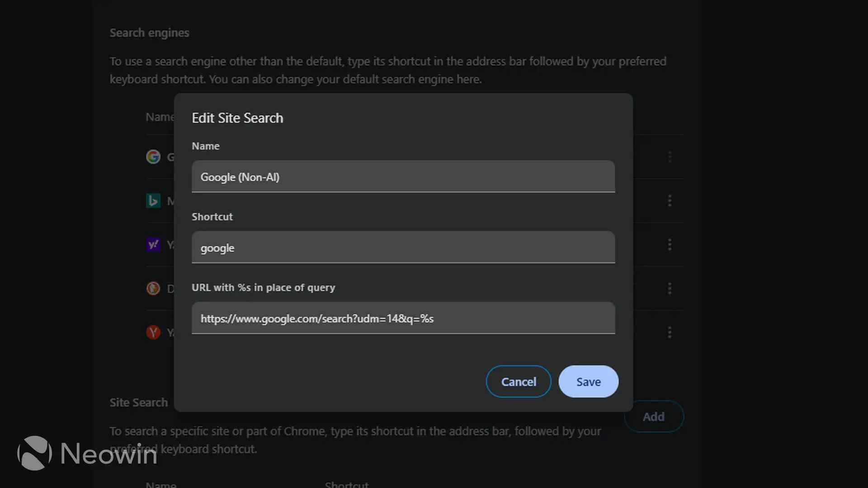Viewport: 868px width, 488px height.
Task: Click the Google logo icon in the list
Action: tap(153, 157)
